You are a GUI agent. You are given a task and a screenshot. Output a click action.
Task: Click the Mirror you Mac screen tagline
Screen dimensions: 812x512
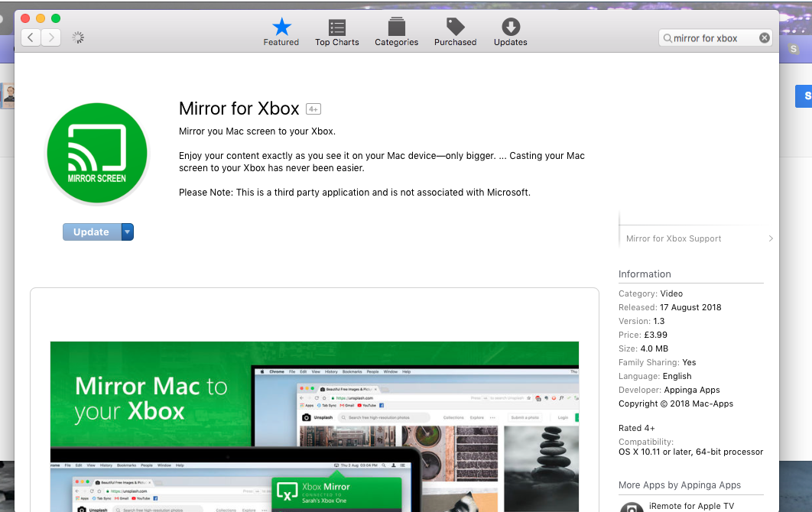pos(257,131)
